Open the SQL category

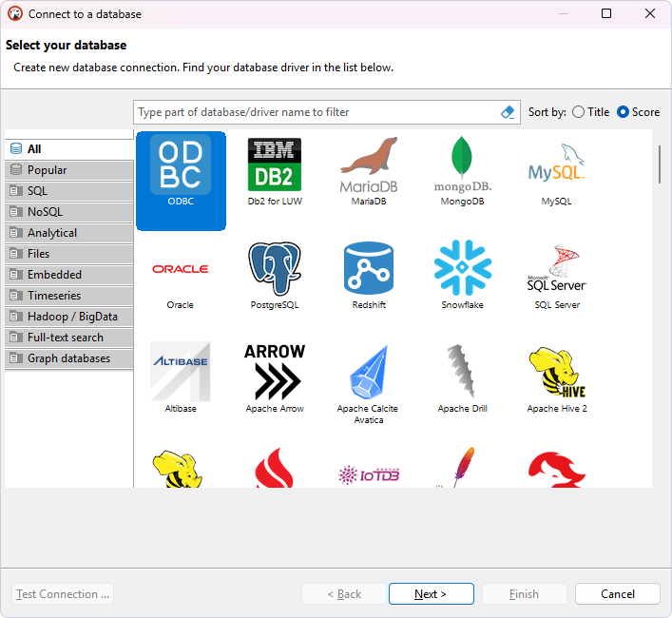[x=69, y=191]
